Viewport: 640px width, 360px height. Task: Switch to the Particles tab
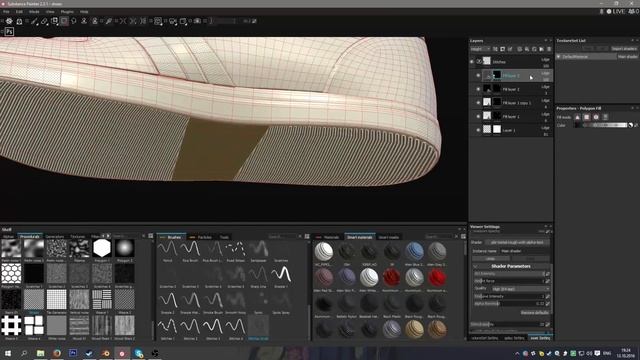point(204,237)
